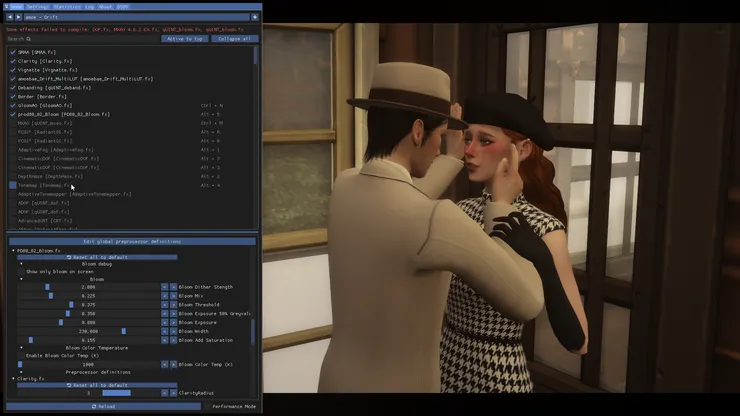Toggle GloomAO effect checkbox
Image resolution: width=740 pixels, height=416 pixels.
pos(13,106)
